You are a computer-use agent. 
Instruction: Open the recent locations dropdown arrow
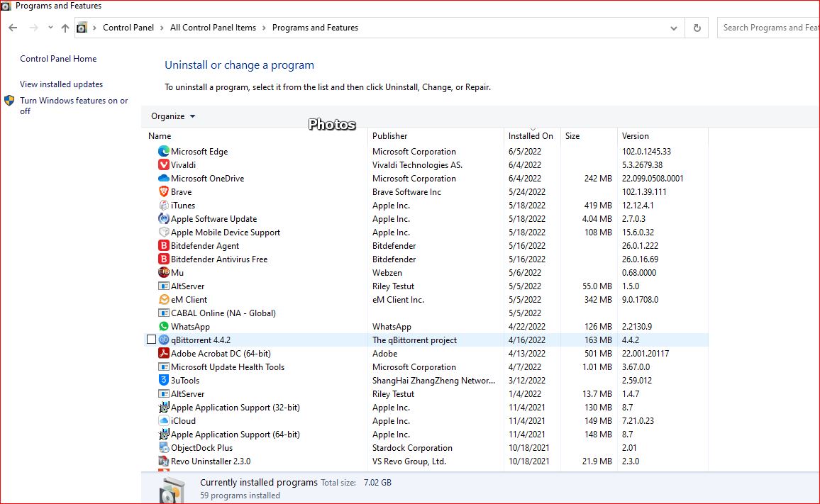pyautogui.click(x=50, y=28)
